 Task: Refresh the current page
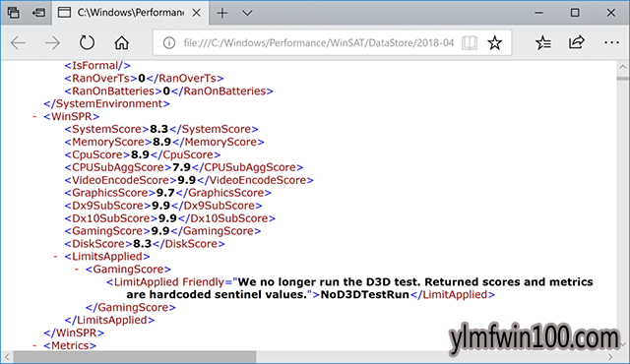click(87, 42)
